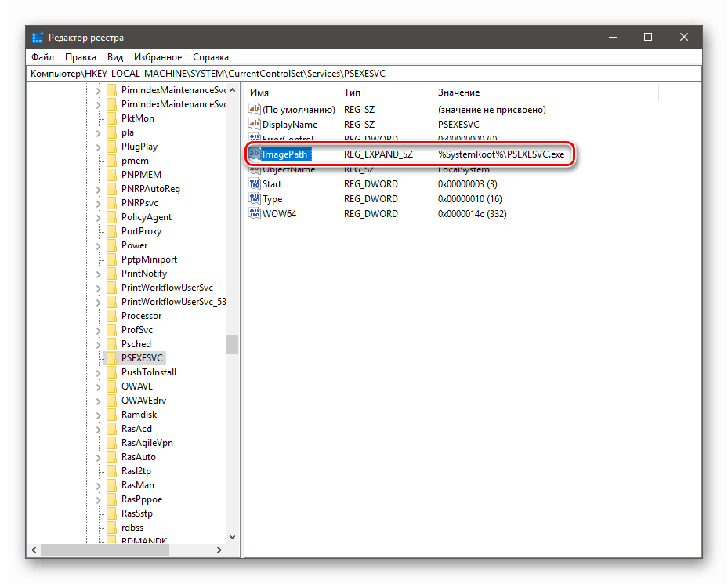Click the RasMan folder icon

(111, 485)
